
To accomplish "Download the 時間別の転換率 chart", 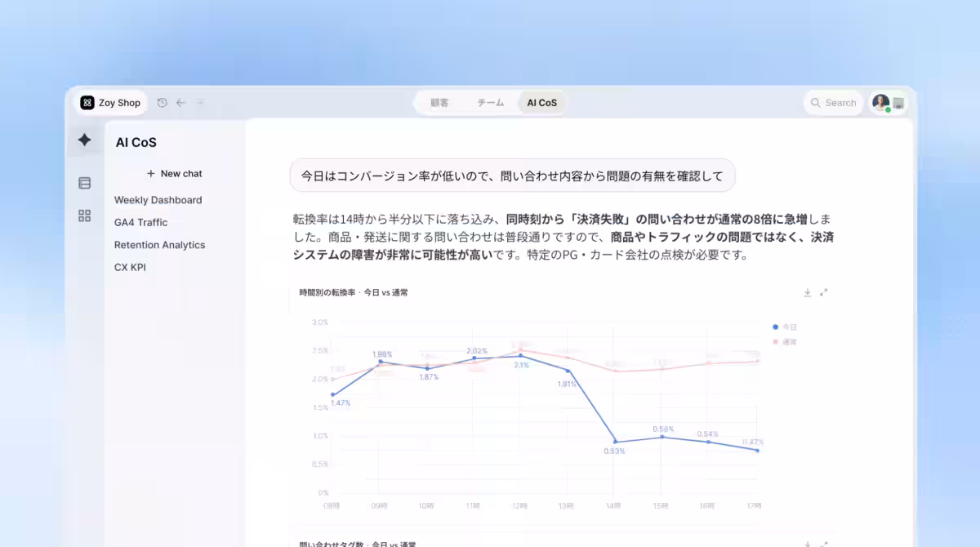I will coord(807,292).
